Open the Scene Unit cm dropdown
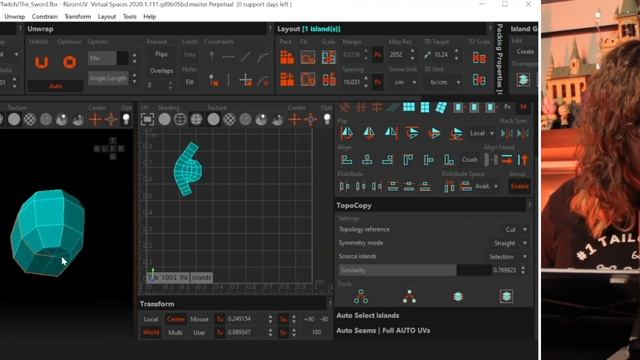 click(405, 82)
